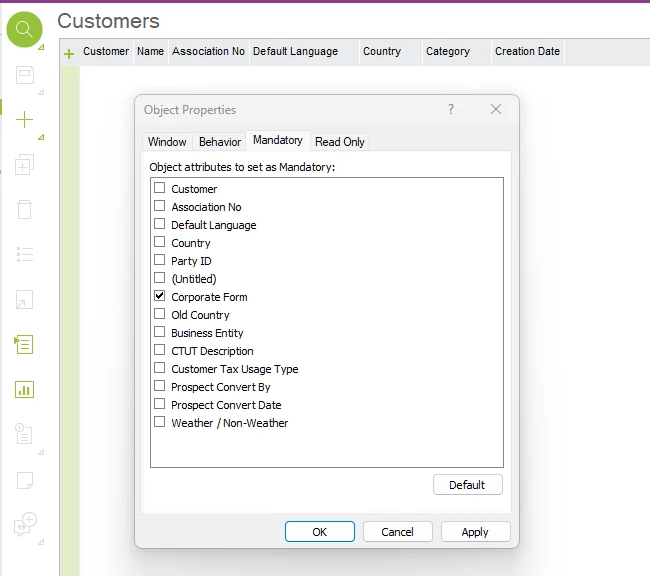This screenshot has width=650, height=576.
Task: Check the Weather / Non-Weather checkbox
Action: coord(160,423)
